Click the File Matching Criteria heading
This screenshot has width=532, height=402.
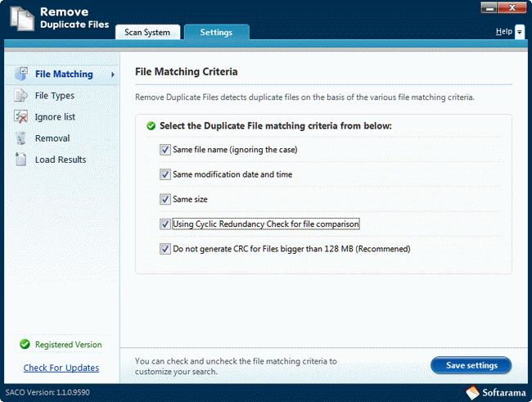[x=187, y=72]
